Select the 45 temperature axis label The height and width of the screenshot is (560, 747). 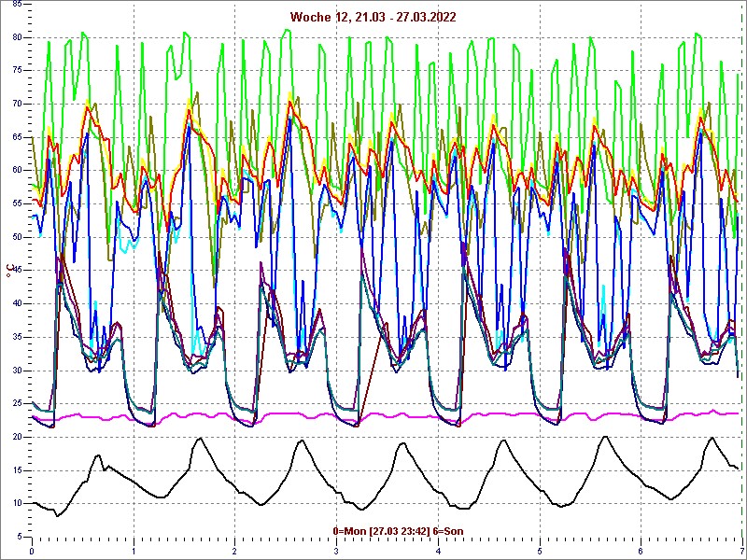(x=16, y=271)
